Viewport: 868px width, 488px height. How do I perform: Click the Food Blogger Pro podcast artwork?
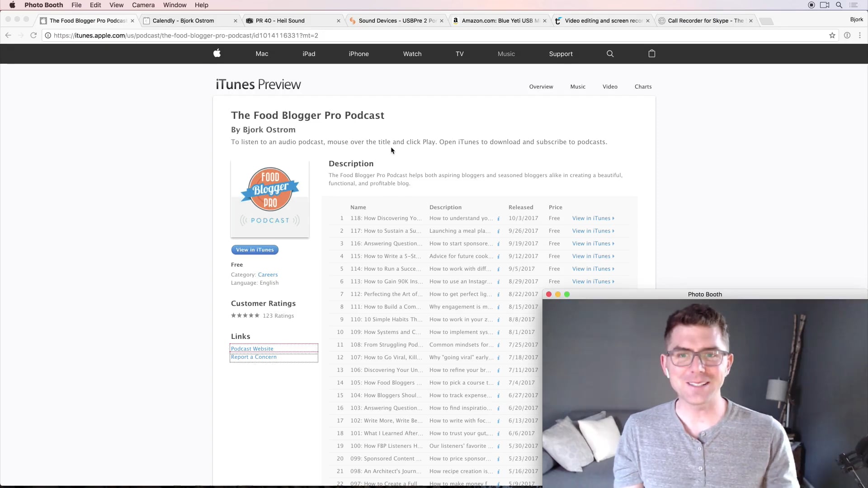pyautogui.click(x=270, y=199)
